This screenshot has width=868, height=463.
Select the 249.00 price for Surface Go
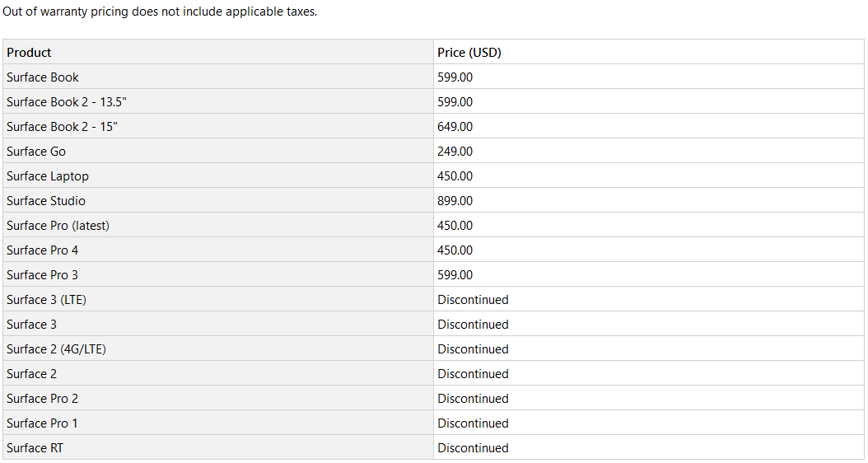[x=455, y=152]
